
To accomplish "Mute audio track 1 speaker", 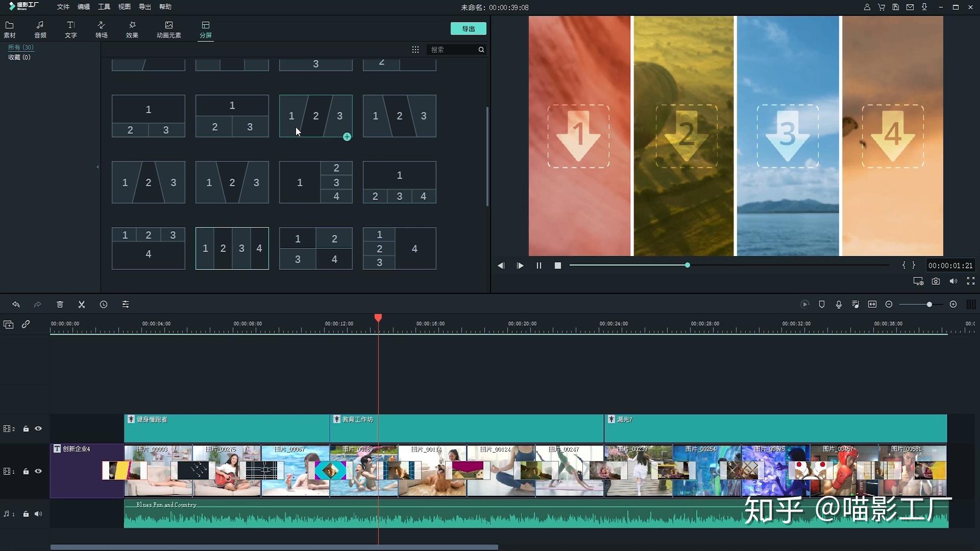I will 38,514.
